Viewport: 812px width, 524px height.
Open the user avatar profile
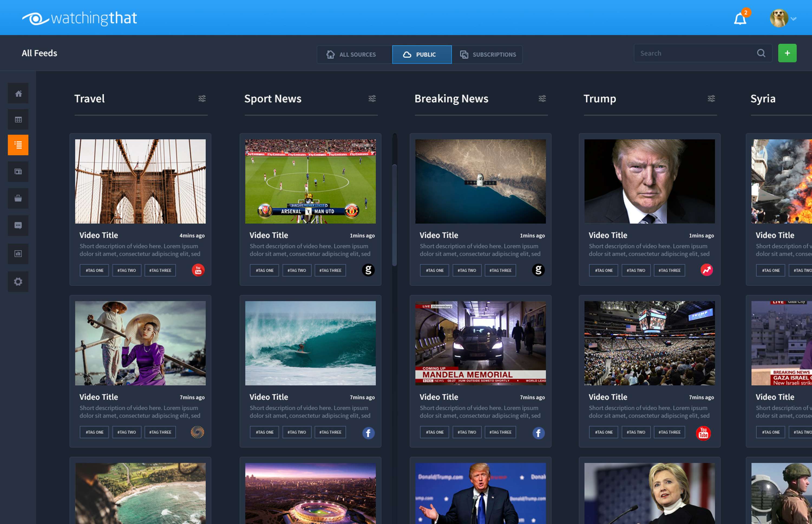[779, 18]
